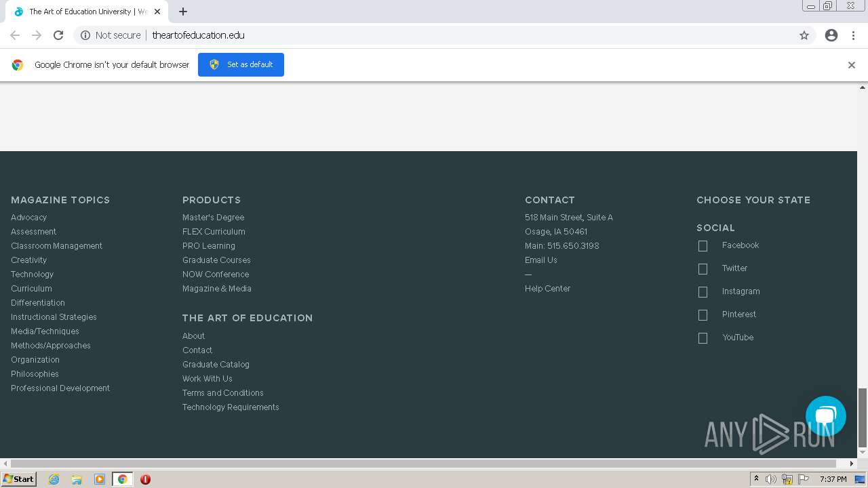The height and width of the screenshot is (488, 868).
Task: Open Classroom Management topic link
Action: pyautogui.click(x=56, y=246)
